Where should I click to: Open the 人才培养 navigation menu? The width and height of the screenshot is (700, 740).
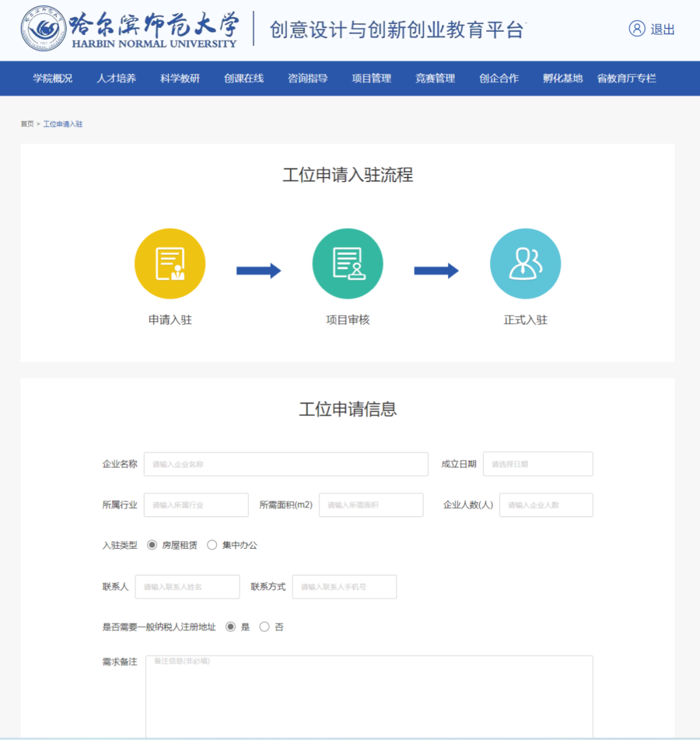tap(116, 78)
